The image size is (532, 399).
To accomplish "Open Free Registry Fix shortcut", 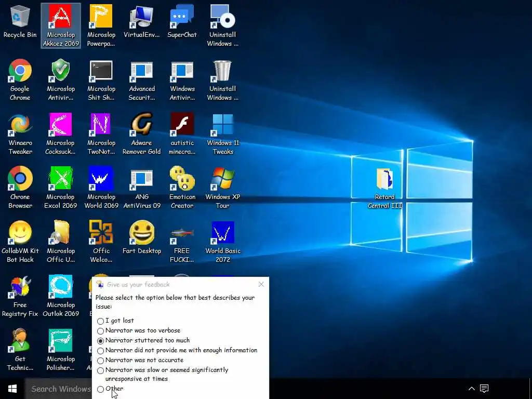I will [x=20, y=296].
